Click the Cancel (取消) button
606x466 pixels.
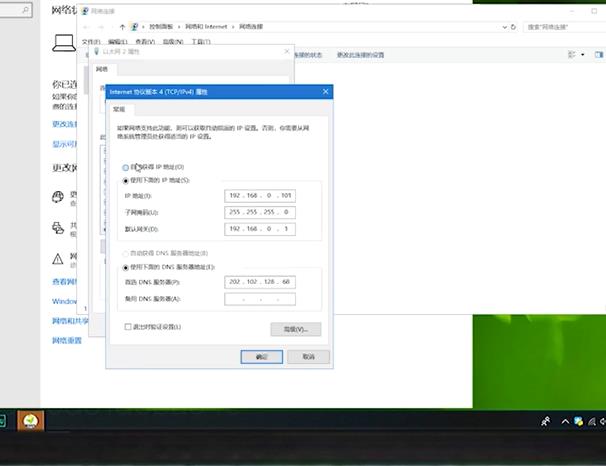coord(308,357)
